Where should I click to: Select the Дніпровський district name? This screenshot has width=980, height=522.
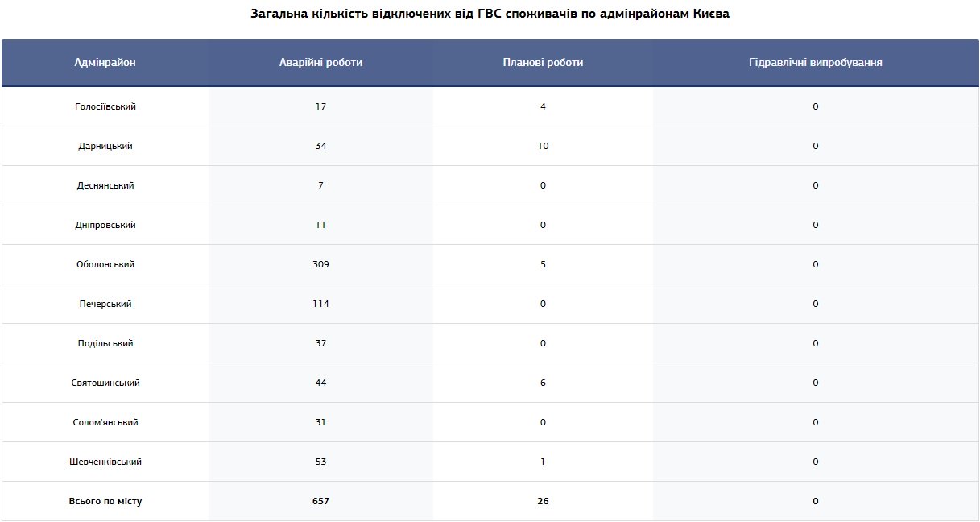pos(105,225)
